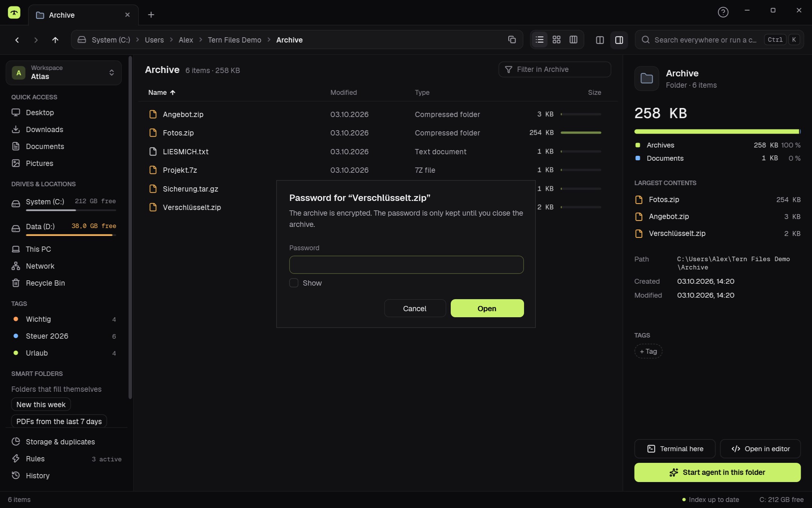Viewport: 812px width, 508px height.
Task: Sort by the Modified column header
Action: (344, 92)
